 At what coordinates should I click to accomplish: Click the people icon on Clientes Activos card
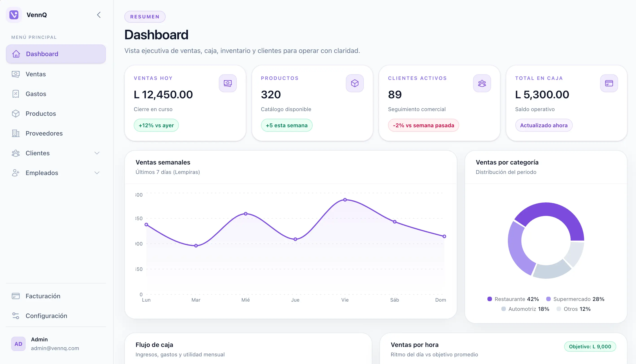coord(482,83)
